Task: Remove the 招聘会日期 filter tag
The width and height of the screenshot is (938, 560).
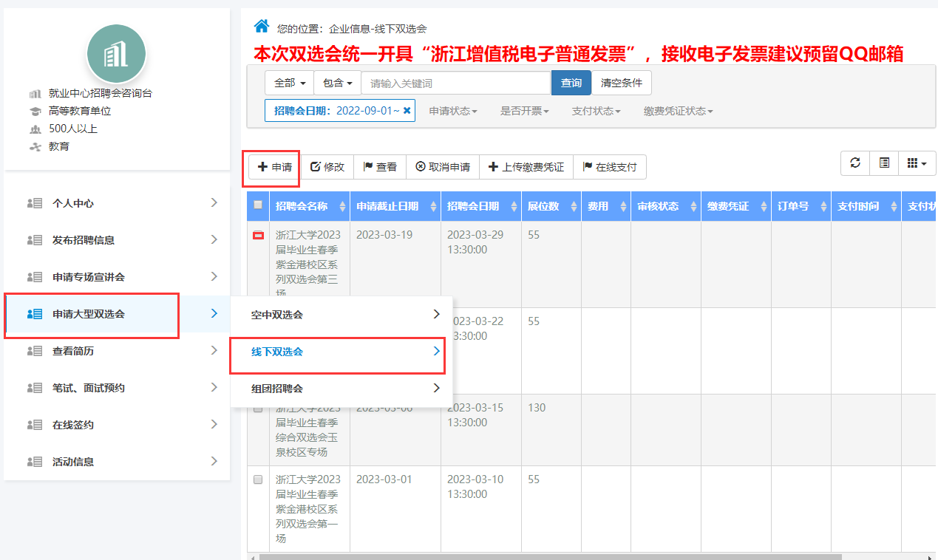Action: [x=407, y=111]
